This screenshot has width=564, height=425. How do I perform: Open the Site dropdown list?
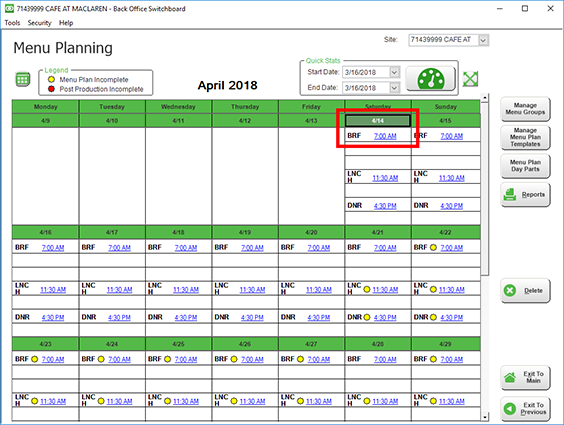[x=483, y=40]
